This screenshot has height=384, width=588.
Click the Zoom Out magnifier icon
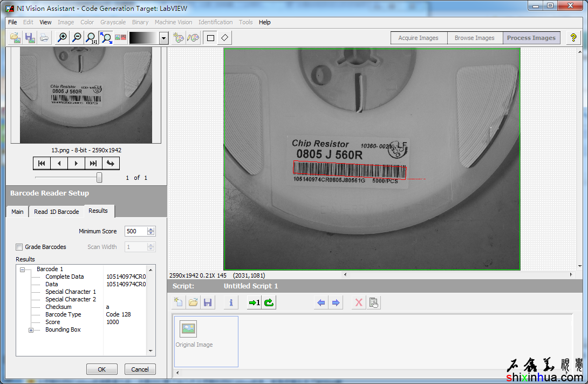(x=77, y=38)
